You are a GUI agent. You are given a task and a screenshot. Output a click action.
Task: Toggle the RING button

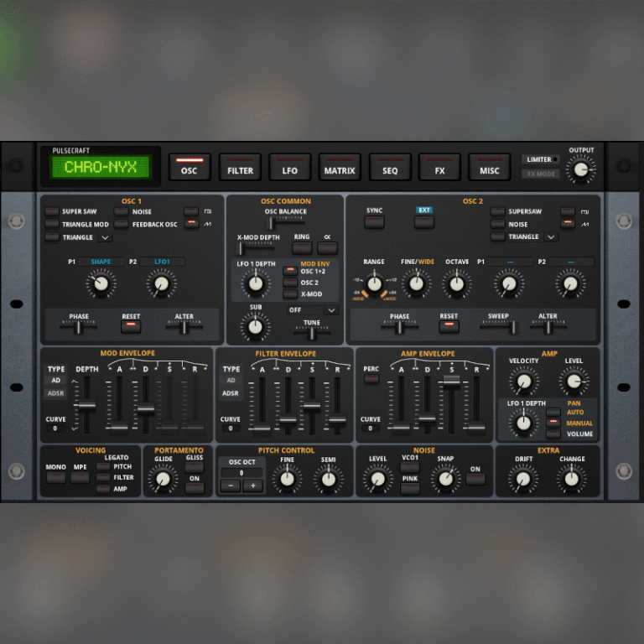pyautogui.click(x=302, y=247)
